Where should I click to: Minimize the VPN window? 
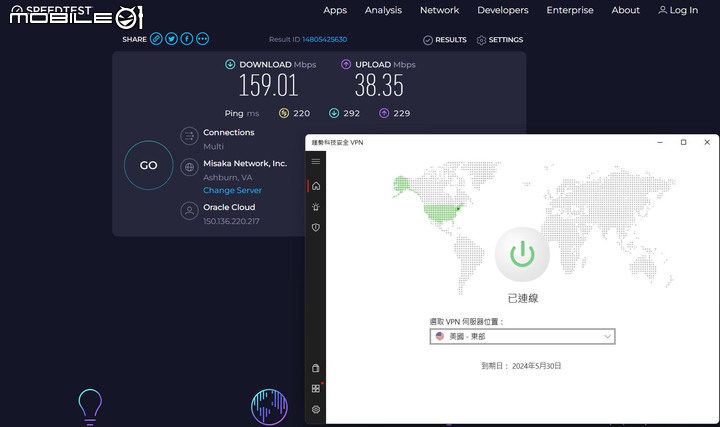tap(660, 142)
